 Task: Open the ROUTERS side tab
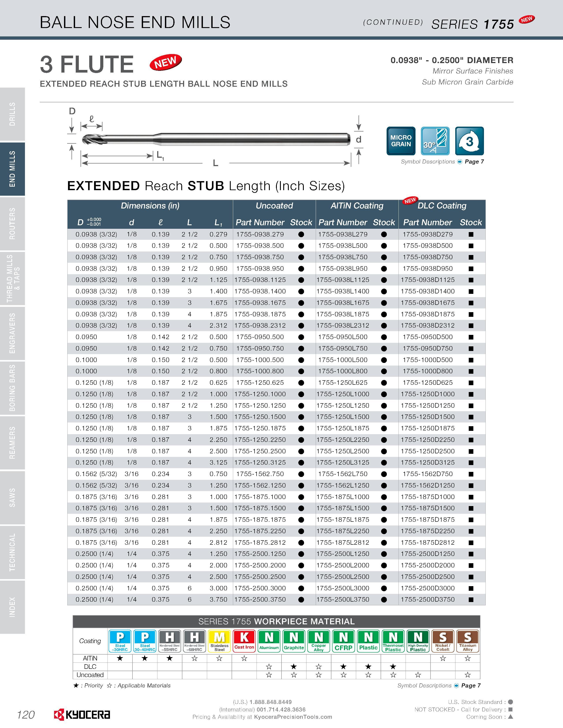(12, 224)
